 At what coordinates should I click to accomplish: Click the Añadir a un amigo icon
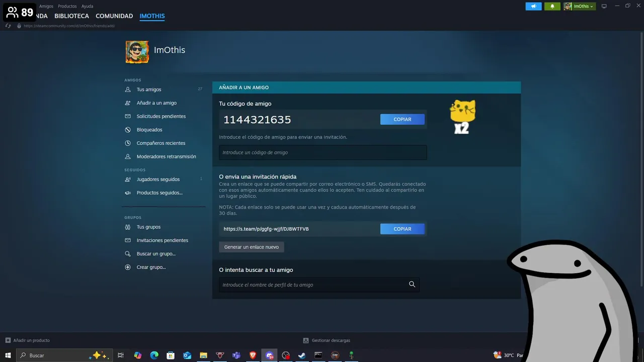pos(128,103)
